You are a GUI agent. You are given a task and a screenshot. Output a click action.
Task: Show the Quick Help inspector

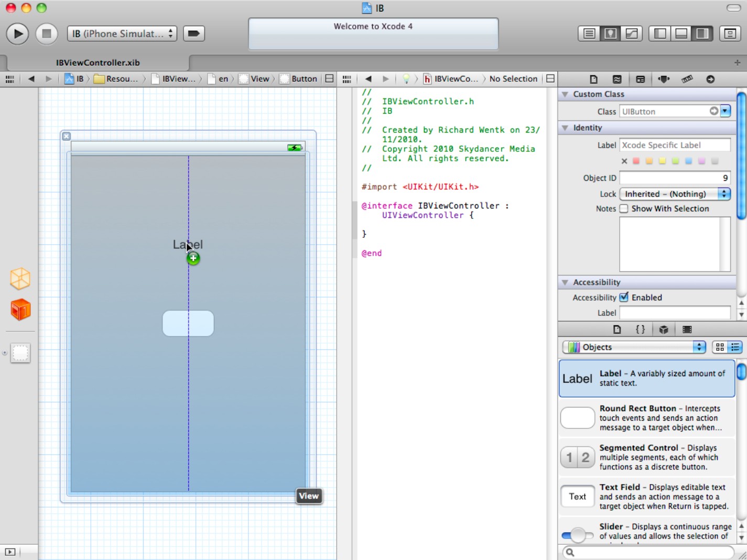[617, 79]
